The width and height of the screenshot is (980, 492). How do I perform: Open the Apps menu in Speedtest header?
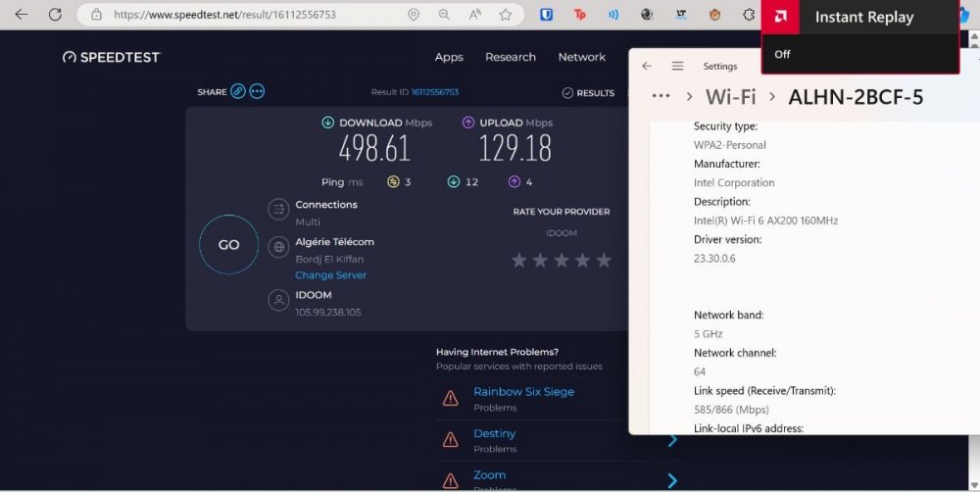tap(449, 57)
